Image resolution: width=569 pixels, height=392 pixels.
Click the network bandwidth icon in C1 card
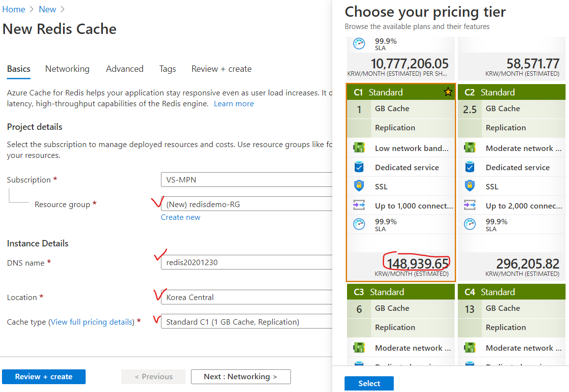(359, 148)
